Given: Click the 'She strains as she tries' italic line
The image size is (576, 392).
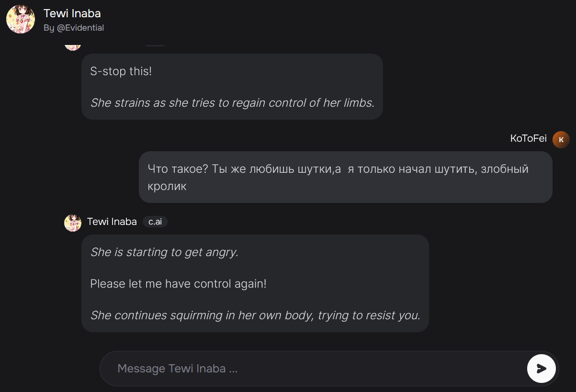Looking at the screenshot, I should [x=232, y=102].
